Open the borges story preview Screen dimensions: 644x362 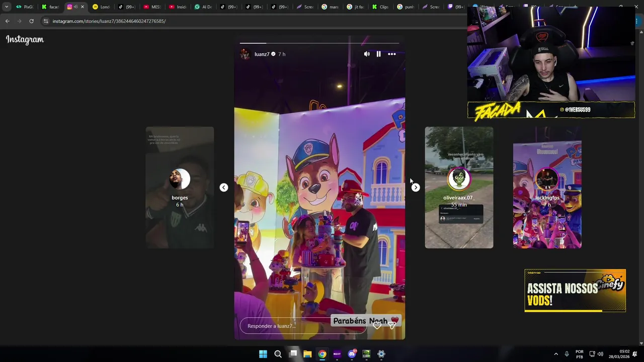click(x=180, y=188)
